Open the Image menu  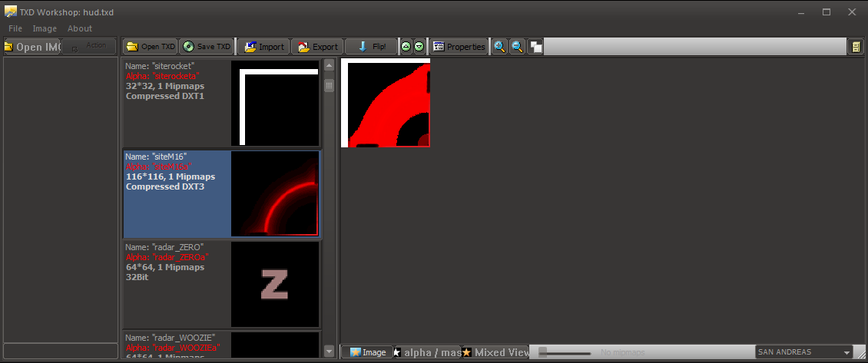point(45,28)
